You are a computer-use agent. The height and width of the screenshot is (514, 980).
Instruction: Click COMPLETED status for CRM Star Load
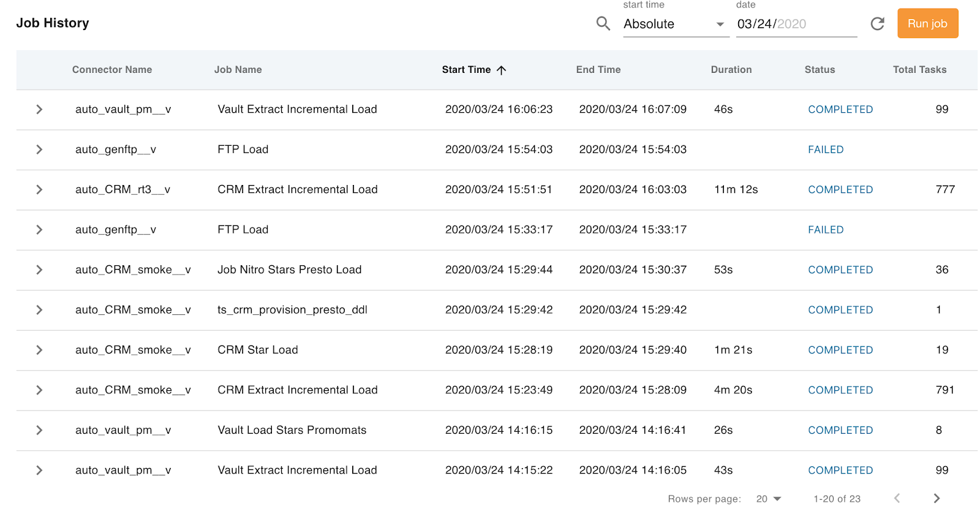840,350
